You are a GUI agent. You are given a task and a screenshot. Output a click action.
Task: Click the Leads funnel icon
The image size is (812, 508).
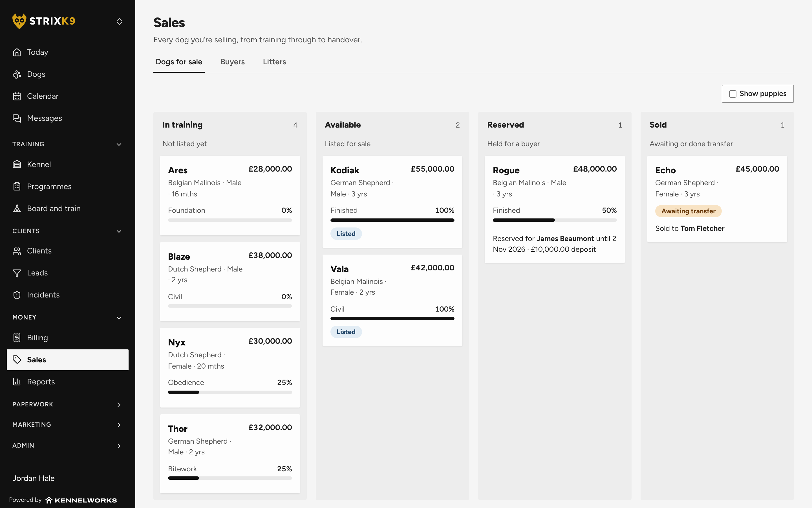[17, 273]
